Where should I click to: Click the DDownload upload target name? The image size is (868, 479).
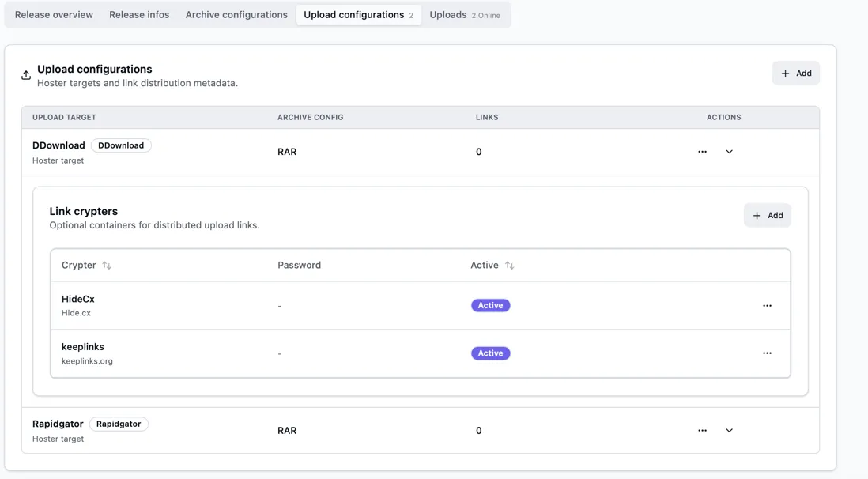coord(58,145)
